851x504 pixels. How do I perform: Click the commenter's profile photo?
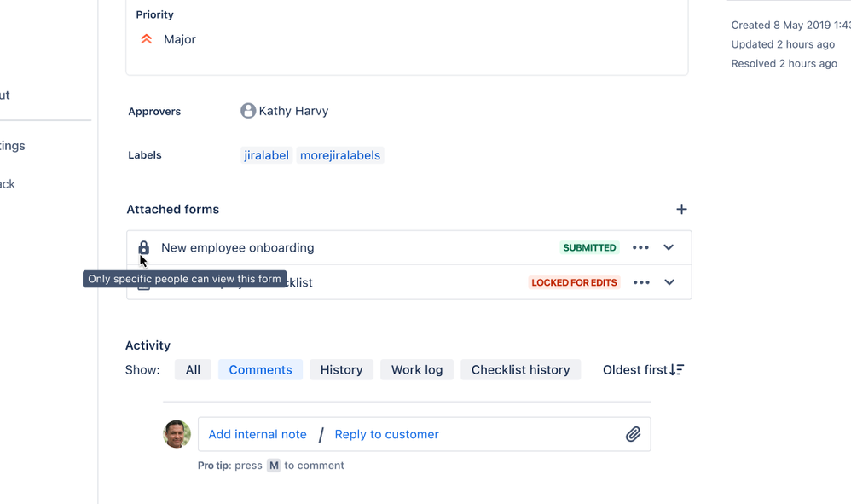177,434
